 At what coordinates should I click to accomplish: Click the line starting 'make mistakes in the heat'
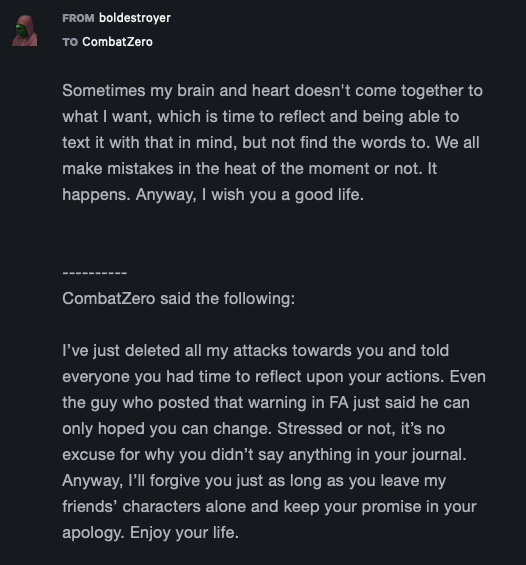pyautogui.click(x=249, y=169)
